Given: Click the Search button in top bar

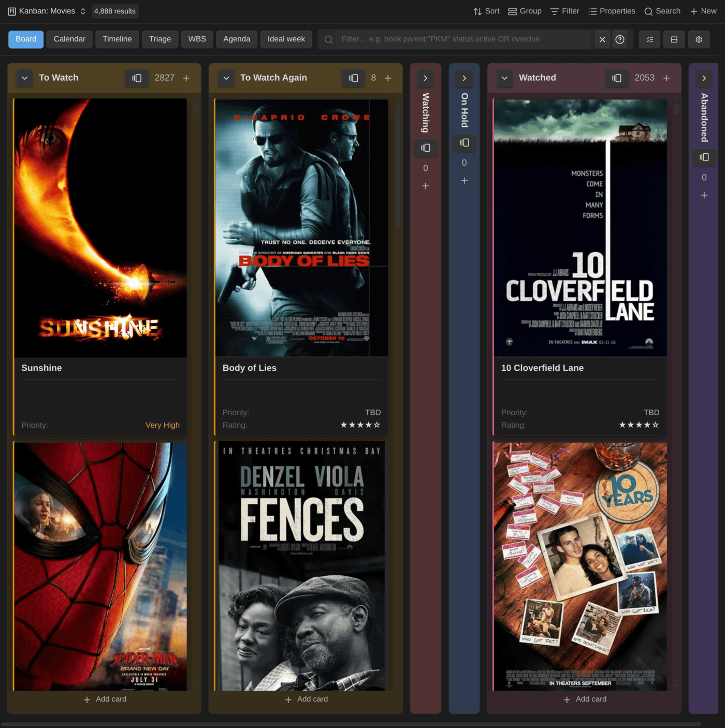Looking at the screenshot, I should [x=662, y=11].
